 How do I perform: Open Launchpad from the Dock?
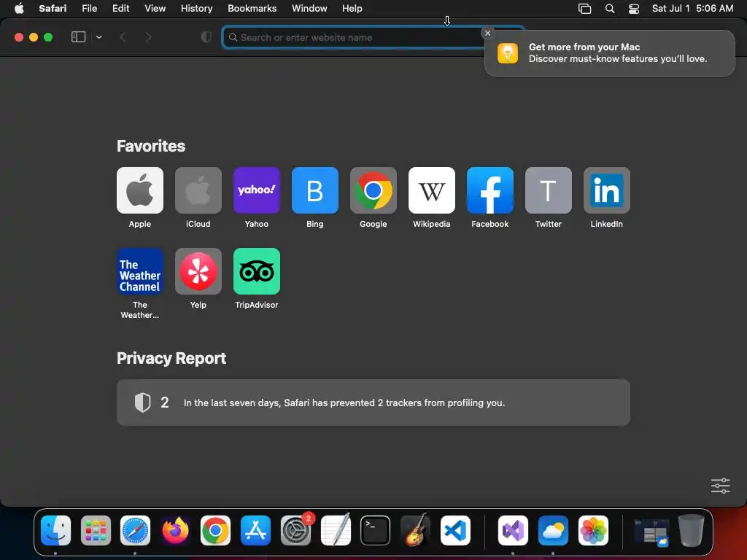coord(96,530)
